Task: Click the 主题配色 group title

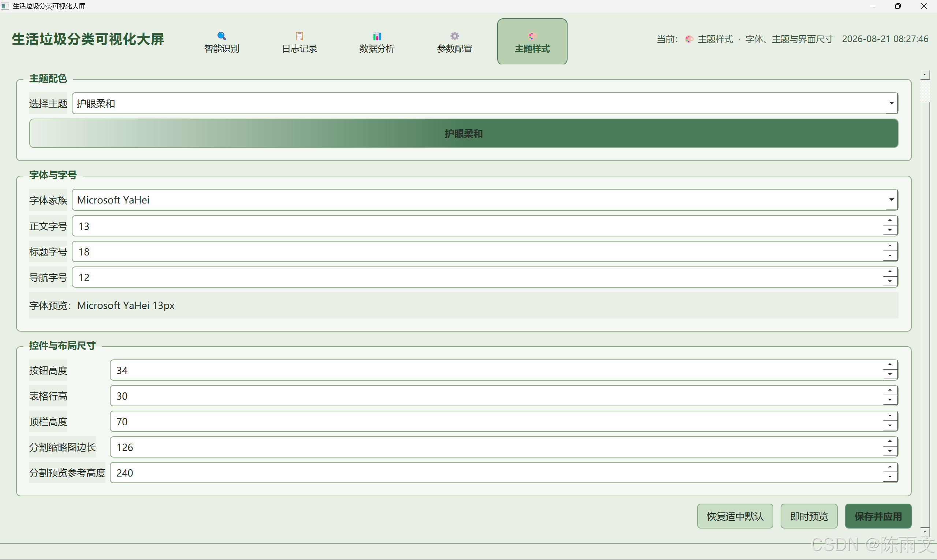Action: (48, 78)
